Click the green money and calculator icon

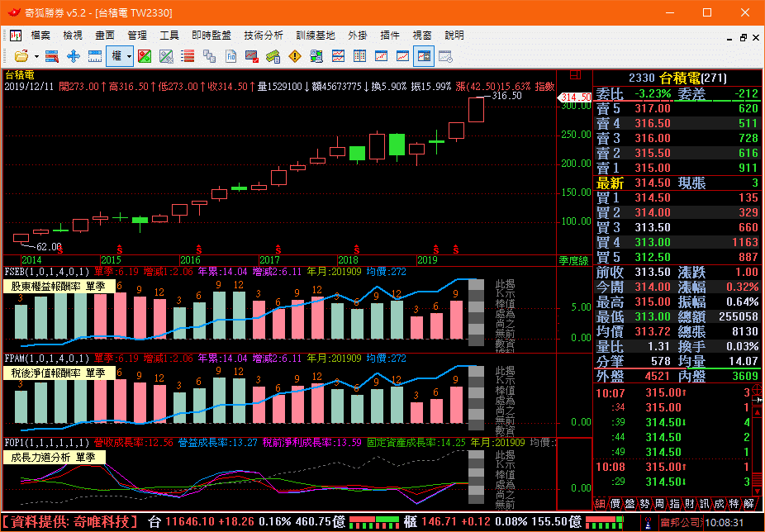click(273, 57)
